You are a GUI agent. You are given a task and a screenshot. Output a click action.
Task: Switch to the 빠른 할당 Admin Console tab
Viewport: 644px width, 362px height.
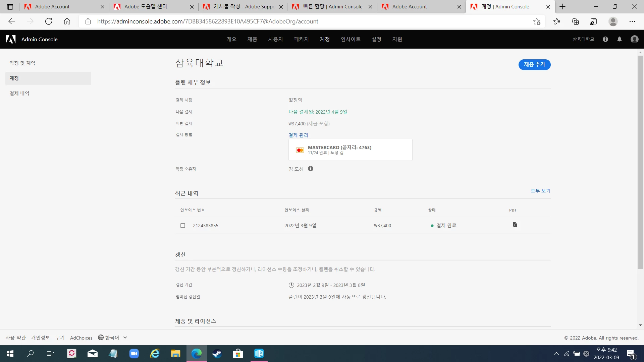click(x=332, y=7)
